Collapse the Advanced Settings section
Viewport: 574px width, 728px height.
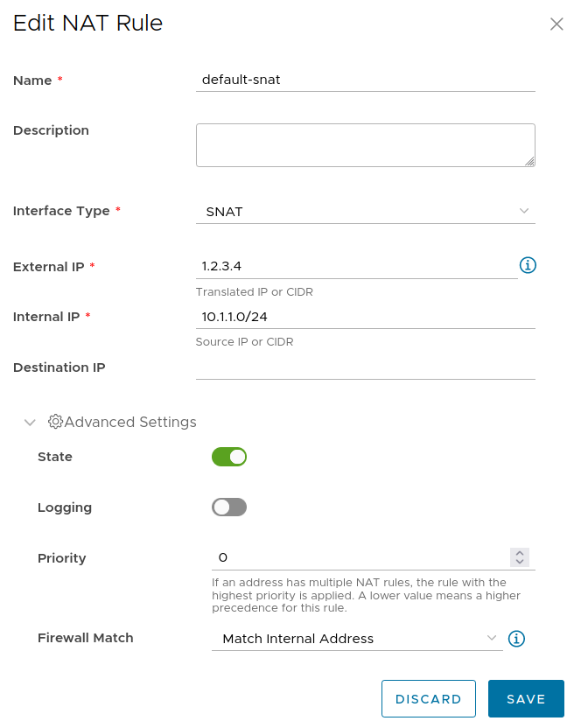point(30,422)
